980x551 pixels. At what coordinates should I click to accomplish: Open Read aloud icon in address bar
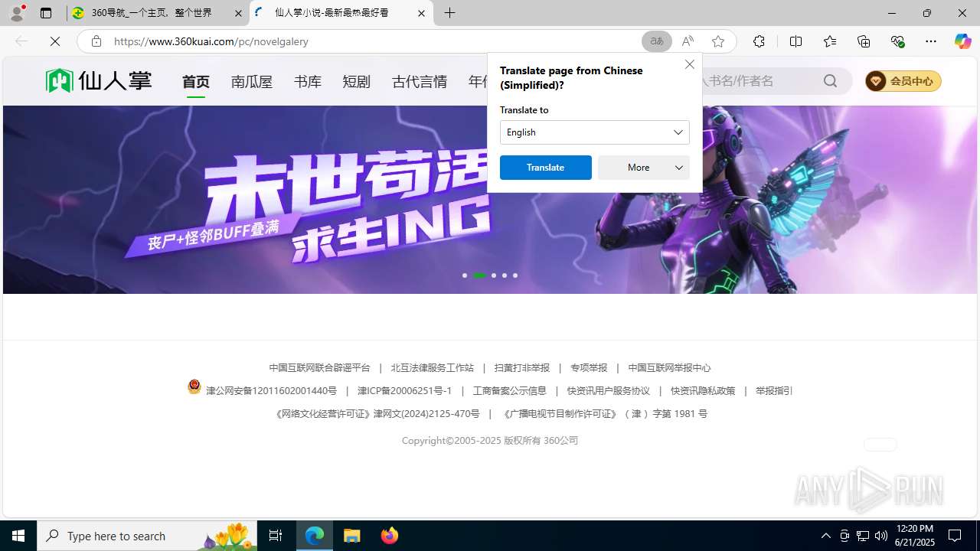coord(688,41)
